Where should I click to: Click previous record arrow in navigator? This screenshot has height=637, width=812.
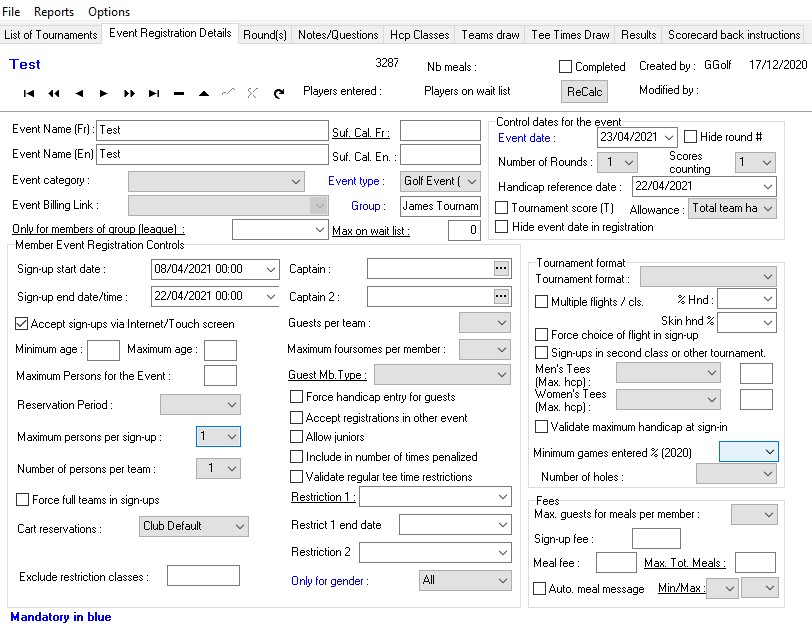coord(79,93)
